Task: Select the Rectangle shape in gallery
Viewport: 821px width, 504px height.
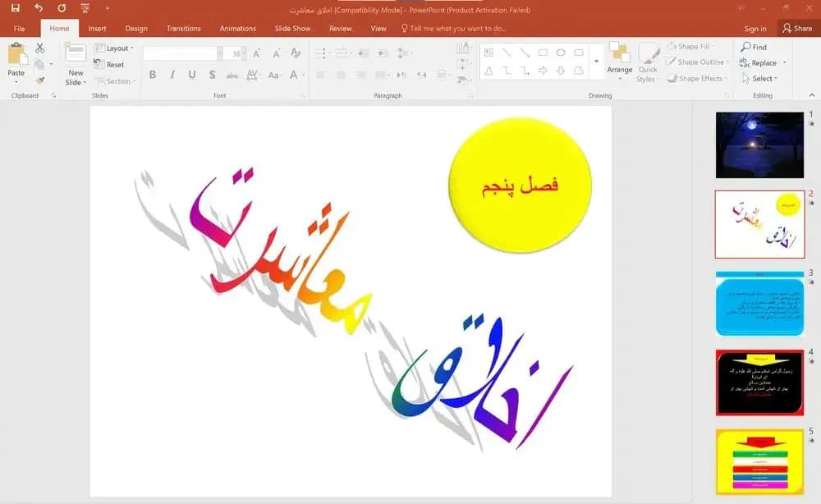Action: pyautogui.click(x=543, y=53)
